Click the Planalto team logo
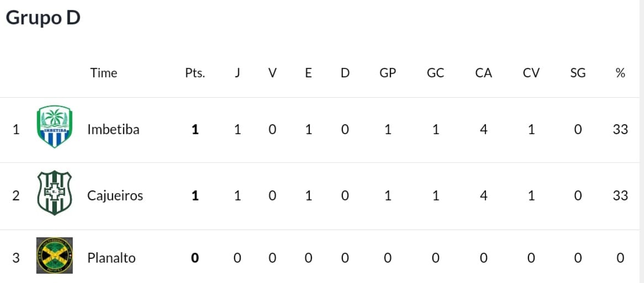Screen dimensions: 644x283 54,255
